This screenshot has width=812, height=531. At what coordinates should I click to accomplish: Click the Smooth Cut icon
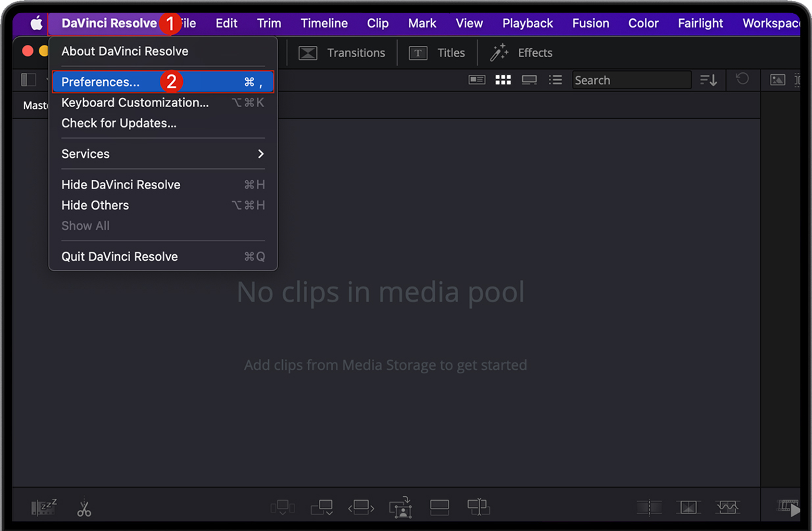coord(728,507)
